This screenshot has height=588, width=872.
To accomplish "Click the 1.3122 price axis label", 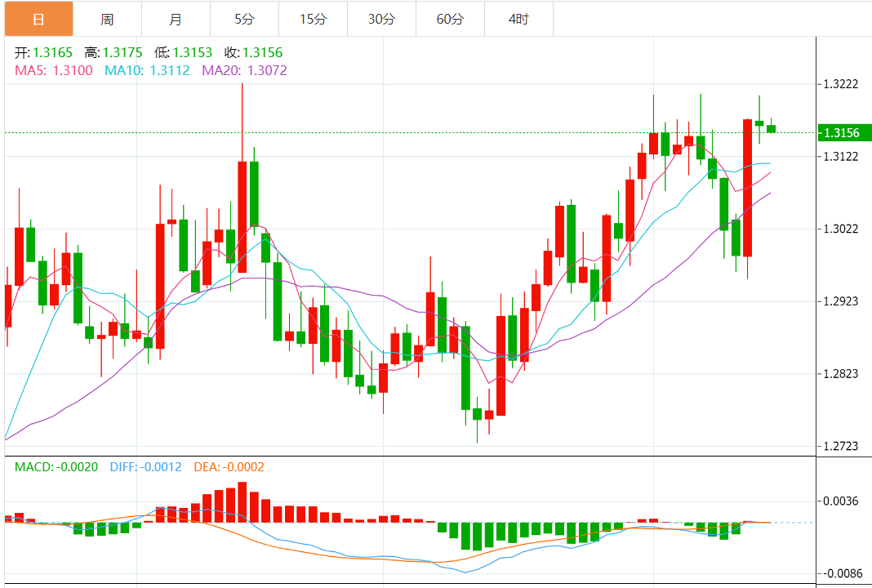I will tap(841, 157).
